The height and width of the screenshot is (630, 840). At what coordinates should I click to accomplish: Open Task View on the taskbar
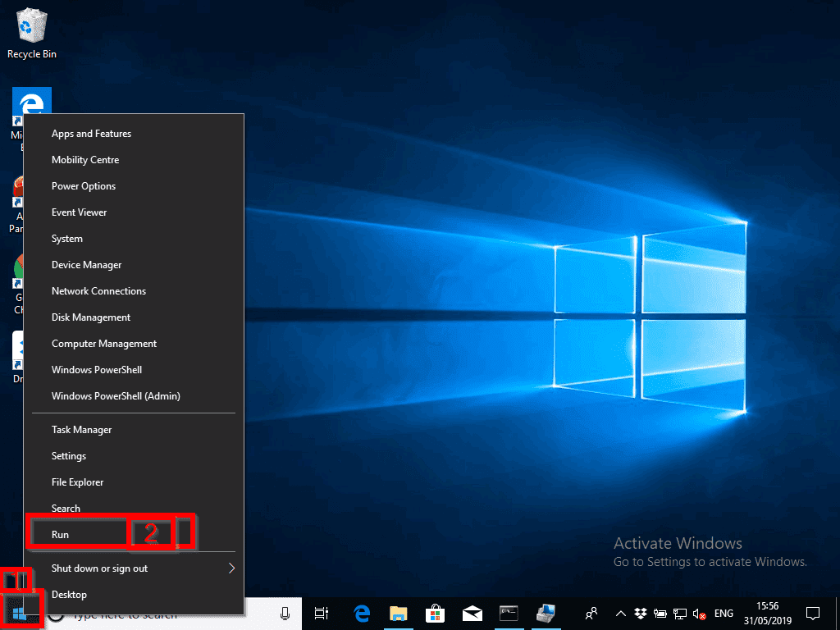point(322,614)
